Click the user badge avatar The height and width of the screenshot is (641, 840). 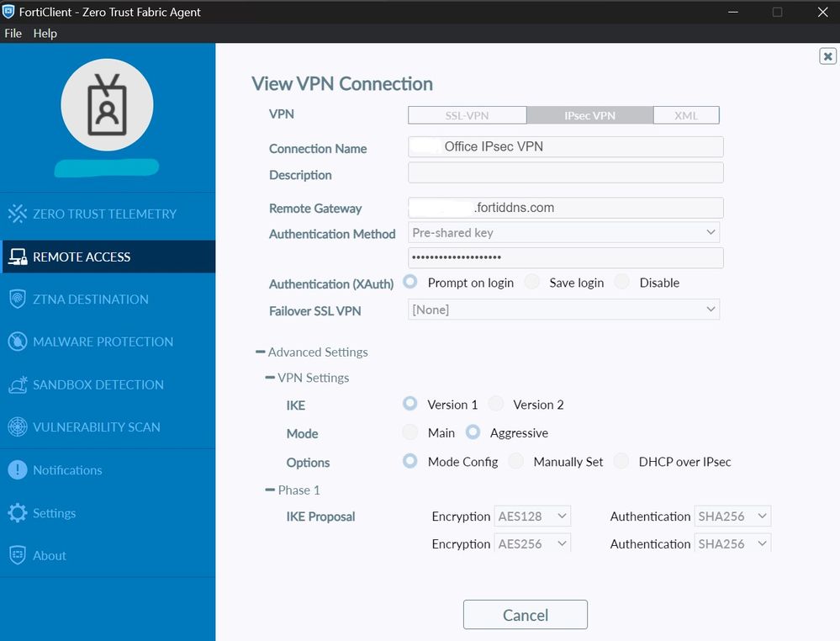click(107, 104)
